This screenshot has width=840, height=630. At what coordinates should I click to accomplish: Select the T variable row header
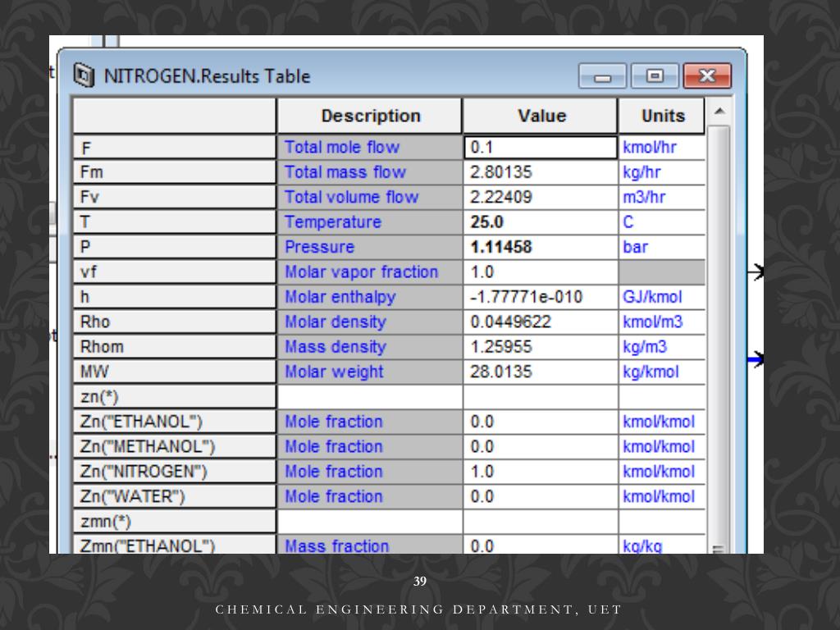pyautogui.click(x=175, y=221)
